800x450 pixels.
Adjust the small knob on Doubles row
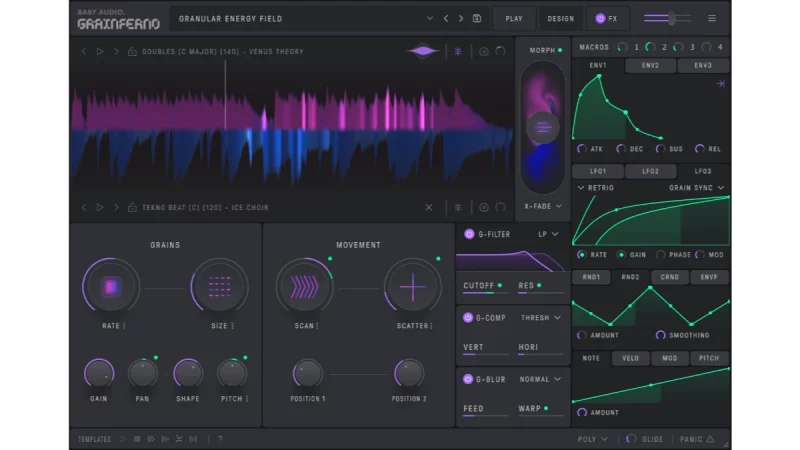point(501,51)
